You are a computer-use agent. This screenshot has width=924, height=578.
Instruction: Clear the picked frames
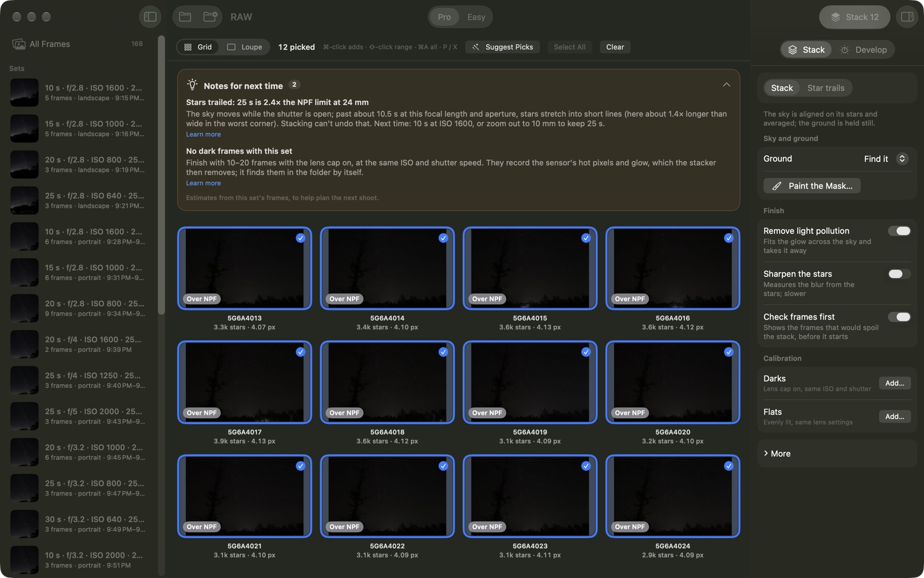click(615, 47)
